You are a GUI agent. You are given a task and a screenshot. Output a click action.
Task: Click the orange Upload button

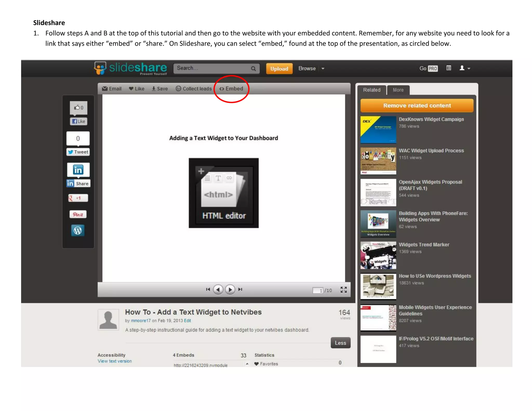click(279, 69)
